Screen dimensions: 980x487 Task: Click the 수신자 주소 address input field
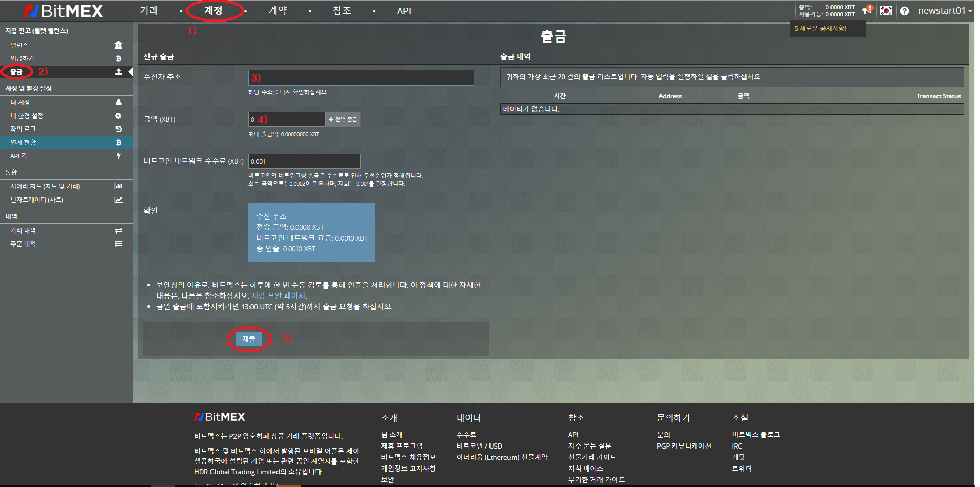[x=361, y=77]
